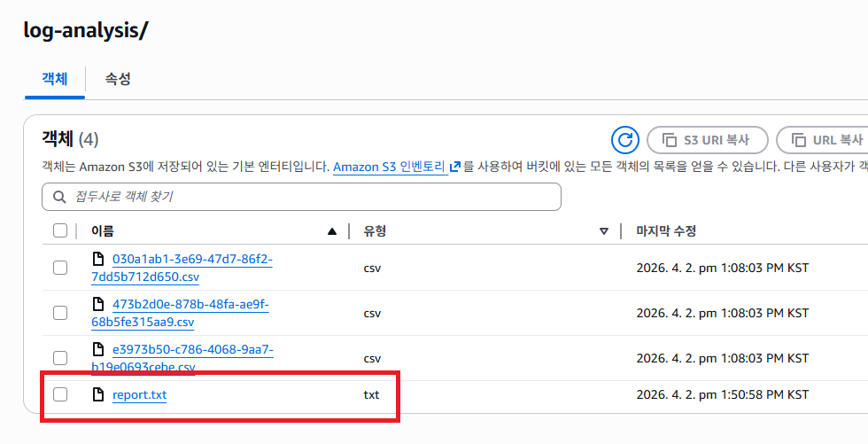
Task: Select the 객체 tab
Action: coord(55,79)
